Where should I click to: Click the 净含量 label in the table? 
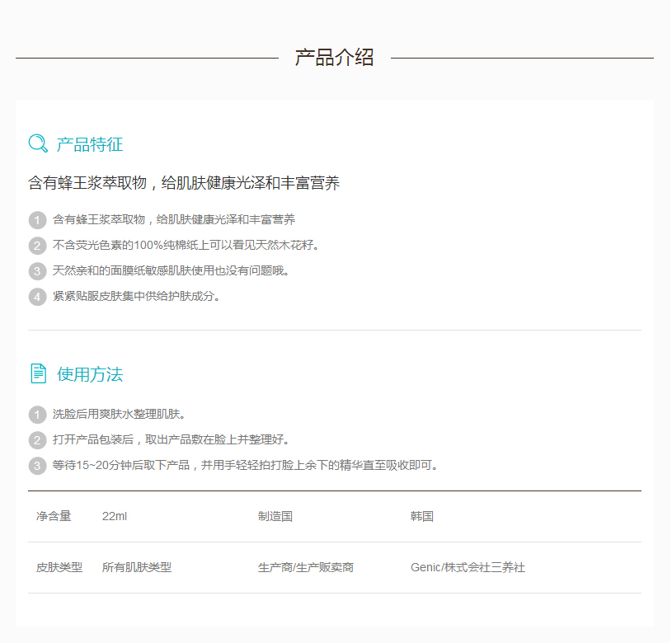coord(54,517)
